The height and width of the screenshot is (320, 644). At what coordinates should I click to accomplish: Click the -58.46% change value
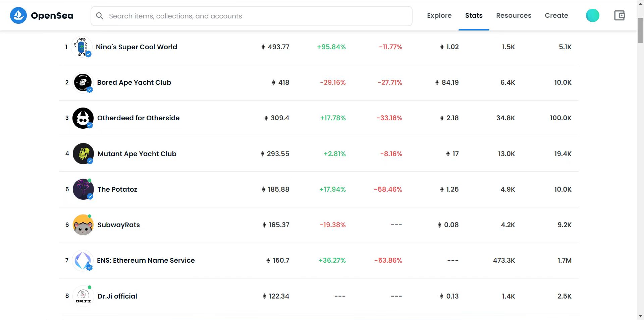point(388,189)
